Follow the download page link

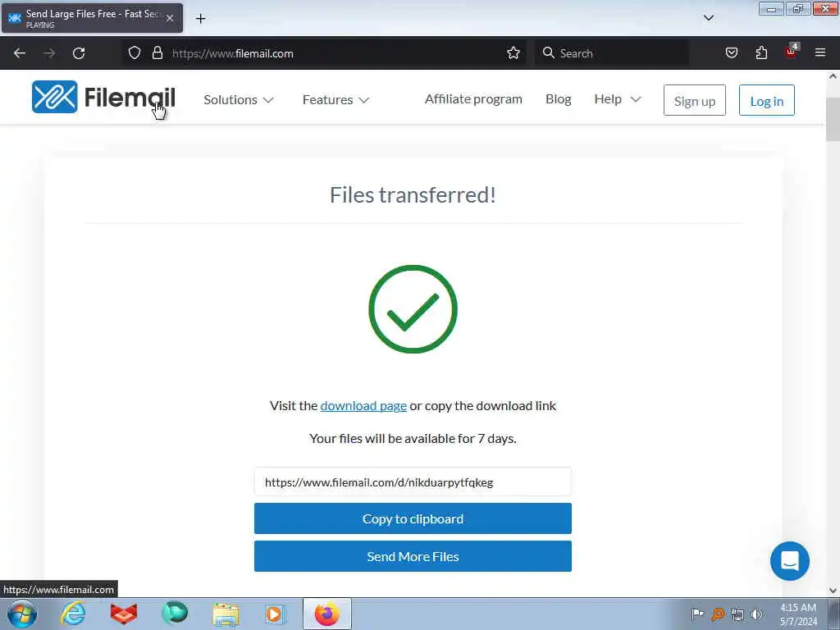tap(363, 406)
